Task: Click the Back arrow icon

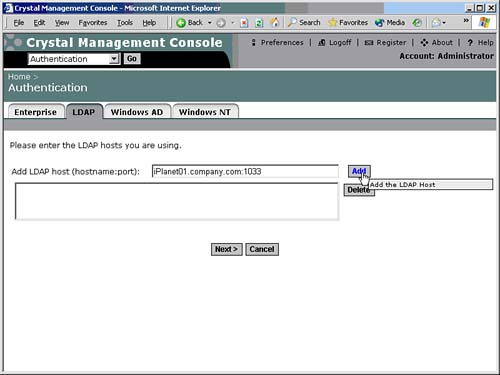Action: point(181,23)
